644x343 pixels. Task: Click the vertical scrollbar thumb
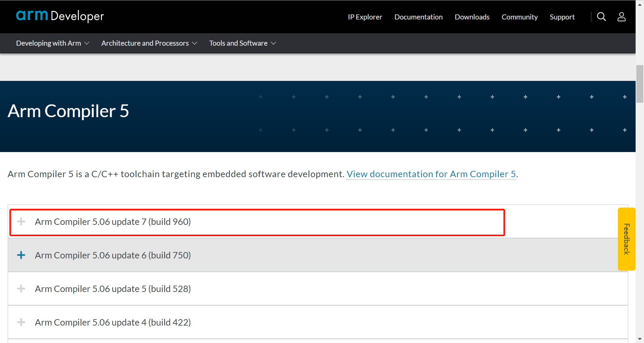tap(640, 84)
